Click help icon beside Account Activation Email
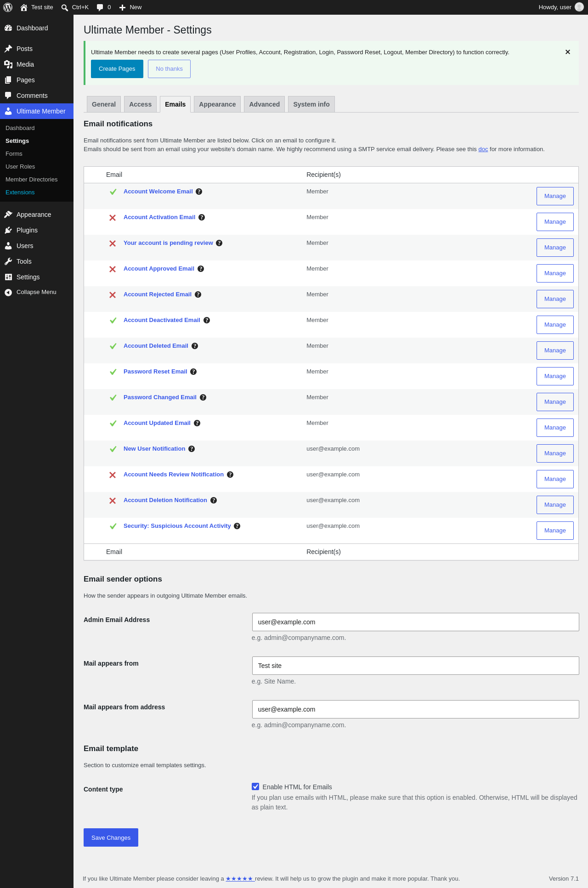588x888 pixels. coord(202,217)
